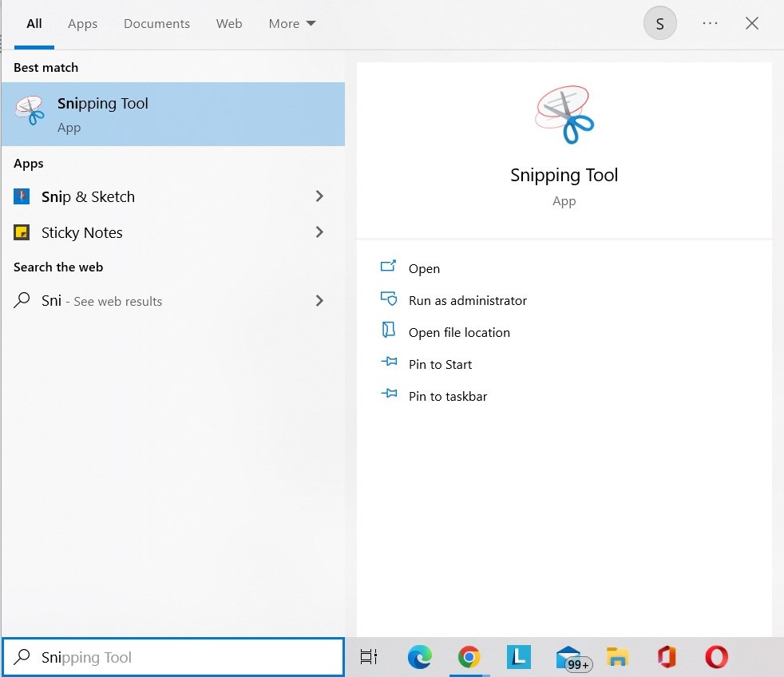
Task: Expand Sticky Notes result options
Action: click(319, 232)
